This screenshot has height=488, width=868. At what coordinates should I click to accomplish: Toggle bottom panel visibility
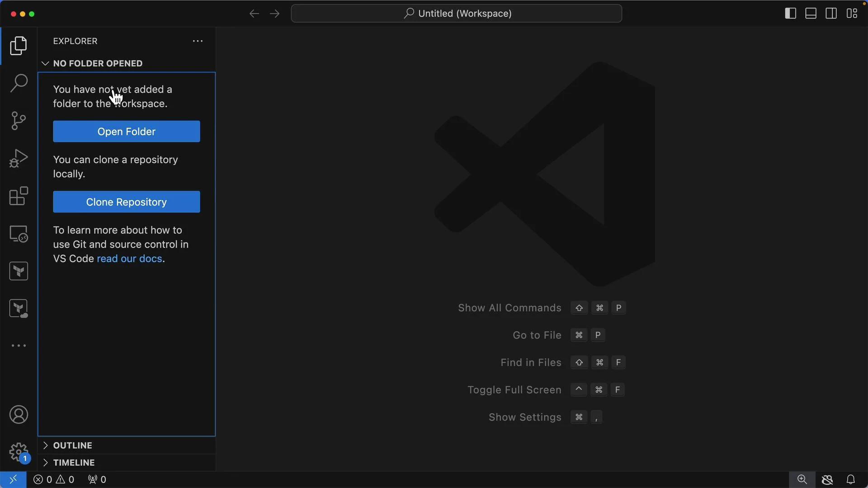coord(811,14)
